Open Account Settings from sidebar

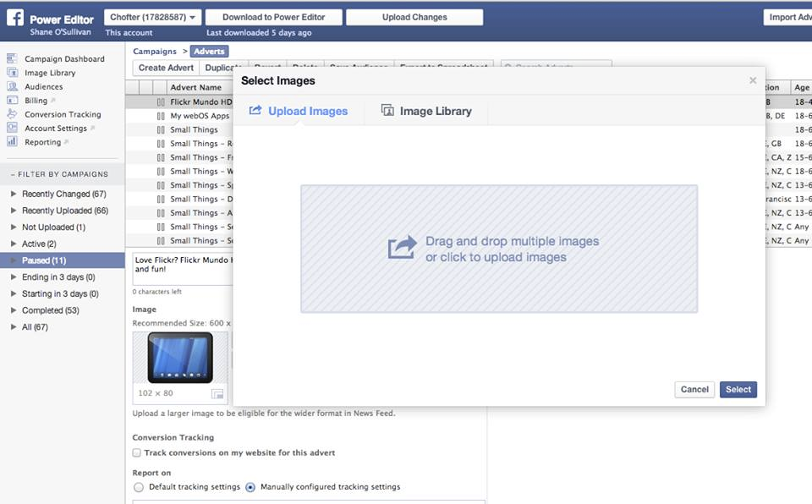coord(56,128)
